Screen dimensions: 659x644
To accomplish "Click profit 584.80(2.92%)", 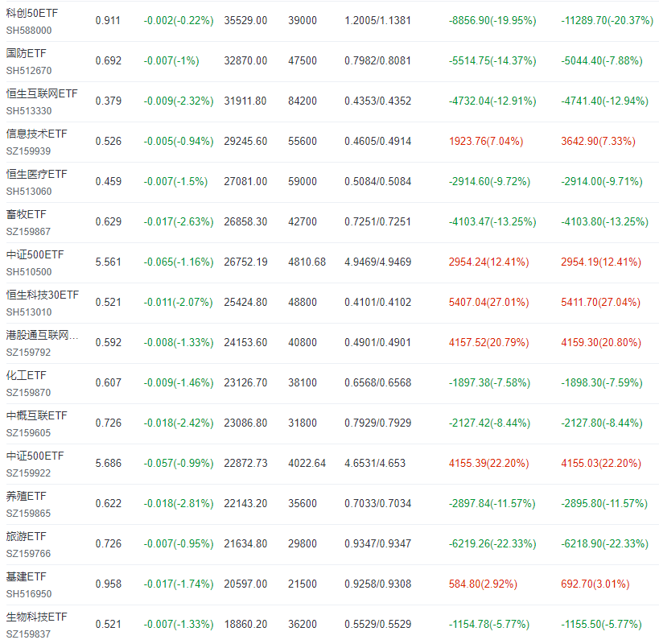I will 483,584.
